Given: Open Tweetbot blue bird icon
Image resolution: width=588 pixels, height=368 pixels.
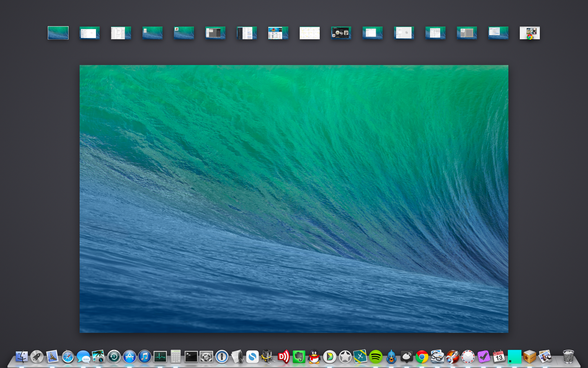Looking at the screenshot, I should pos(391,357).
